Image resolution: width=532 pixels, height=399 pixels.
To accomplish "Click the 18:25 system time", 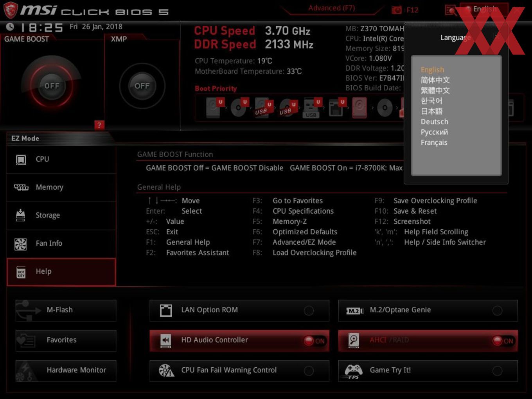I will (41, 27).
